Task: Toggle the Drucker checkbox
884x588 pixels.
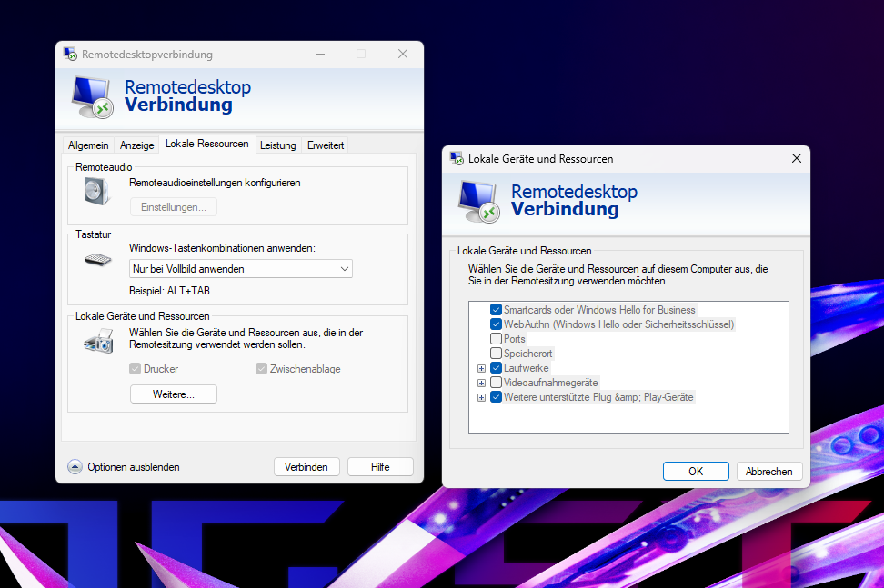Action: point(135,369)
